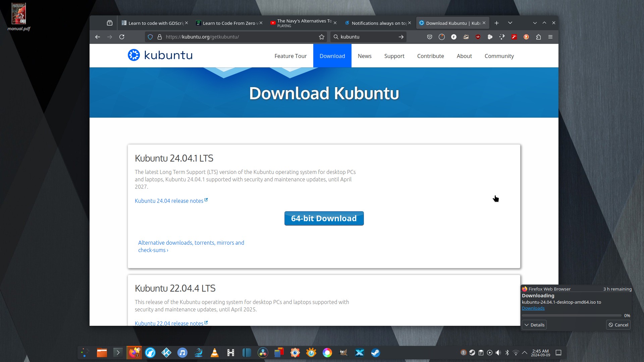
Task: Open the DuckDuckGo extension icon
Action: pos(526,37)
